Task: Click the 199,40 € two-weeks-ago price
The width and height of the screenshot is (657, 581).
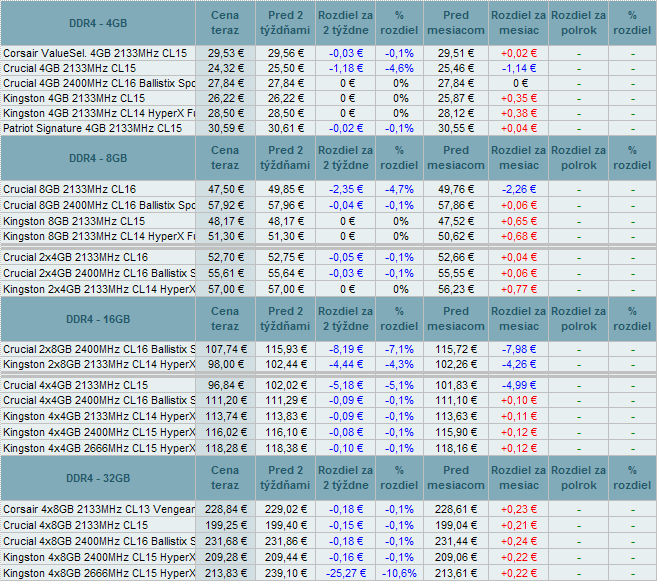Action: coord(286,525)
